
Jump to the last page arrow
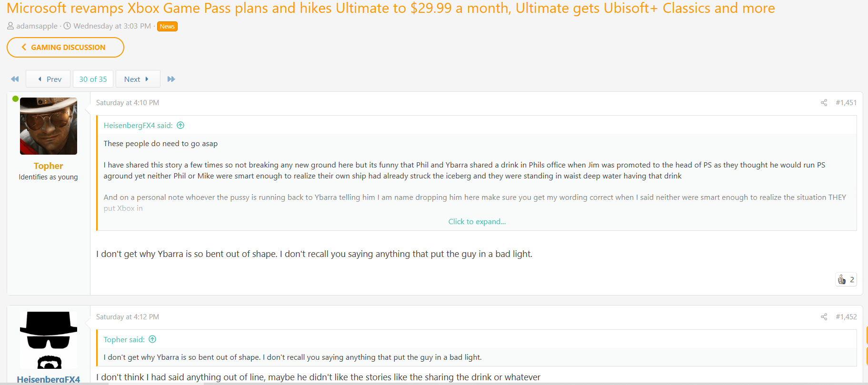point(171,79)
